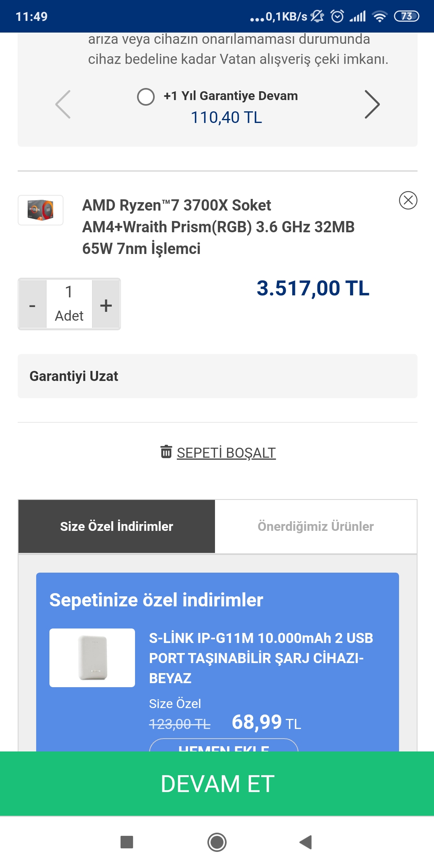Tap trash icon beside Sepeti Boşalt

tap(166, 451)
